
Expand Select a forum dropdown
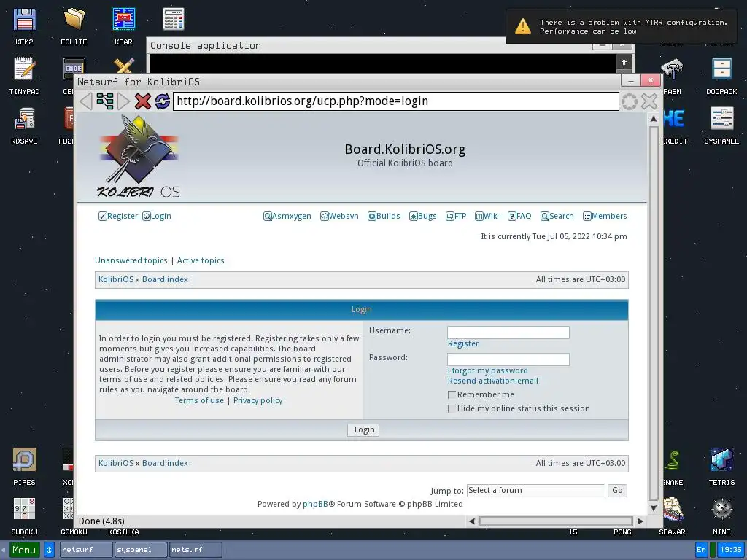click(535, 491)
